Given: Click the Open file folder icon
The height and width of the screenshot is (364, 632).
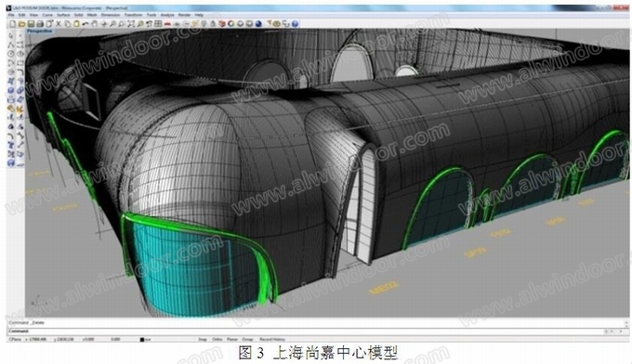Looking at the screenshot, I should [21, 24].
